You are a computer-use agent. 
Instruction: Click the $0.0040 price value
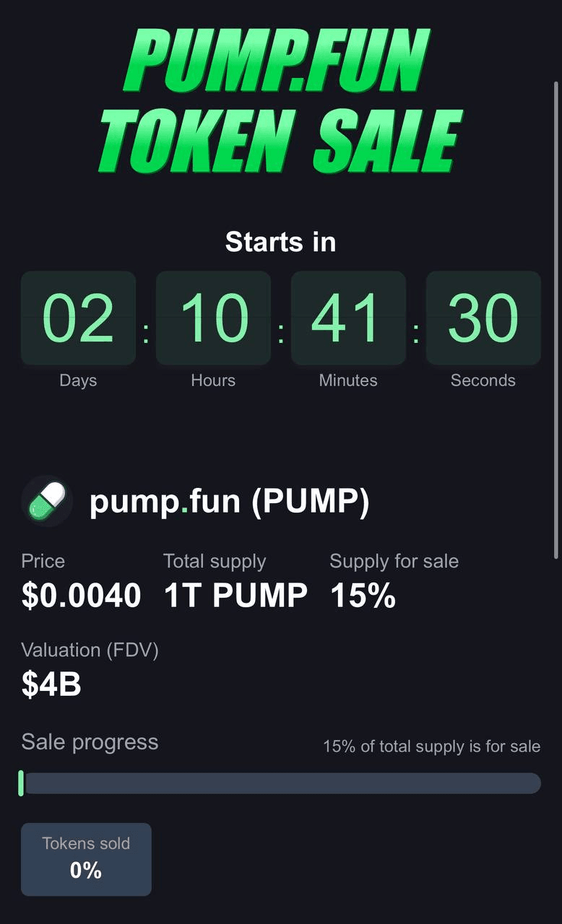tap(81, 596)
